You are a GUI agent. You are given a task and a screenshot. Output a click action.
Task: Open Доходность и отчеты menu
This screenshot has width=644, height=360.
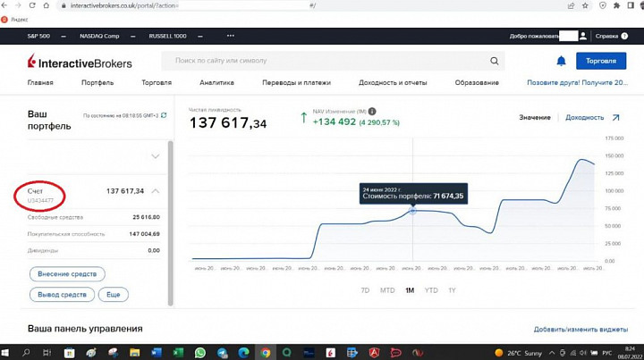coord(393,82)
